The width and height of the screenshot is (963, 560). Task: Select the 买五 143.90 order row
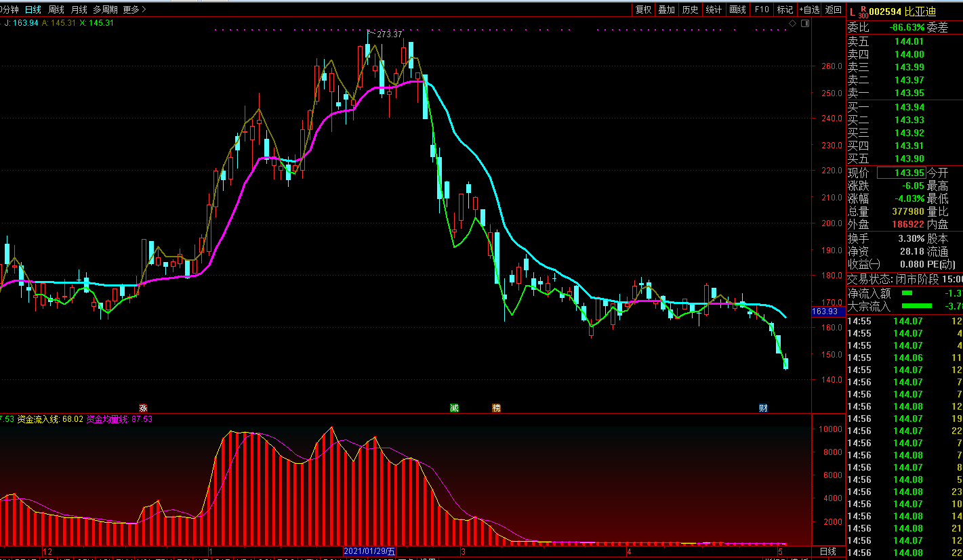pyautogui.click(x=904, y=158)
